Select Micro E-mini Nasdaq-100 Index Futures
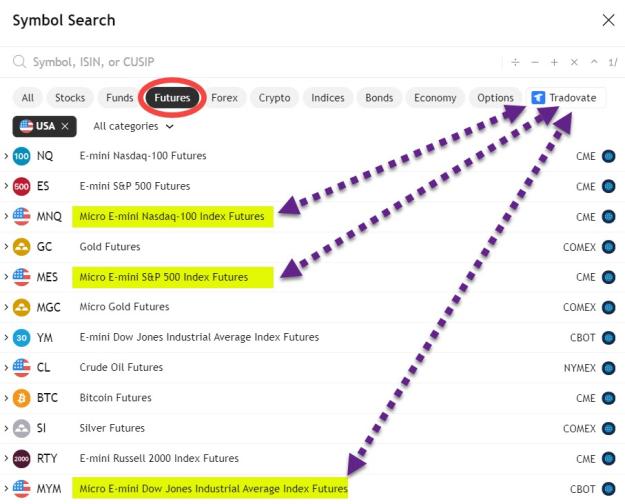625x504 pixels. click(172, 217)
